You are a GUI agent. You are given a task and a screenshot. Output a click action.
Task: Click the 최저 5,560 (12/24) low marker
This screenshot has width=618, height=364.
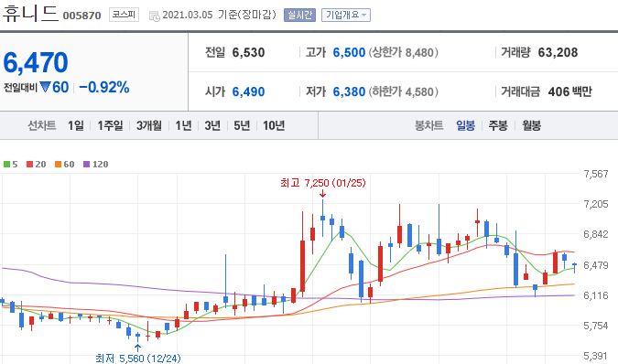pyautogui.click(x=138, y=359)
